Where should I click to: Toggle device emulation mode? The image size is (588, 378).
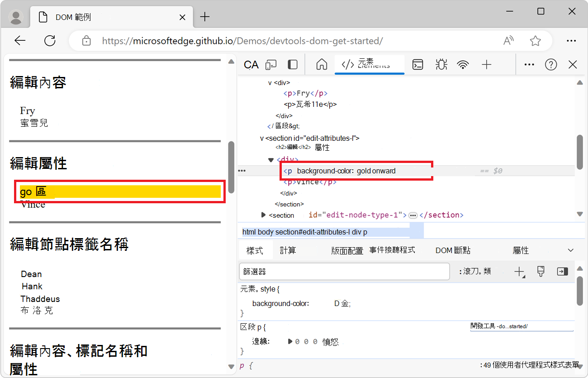tap(271, 65)
